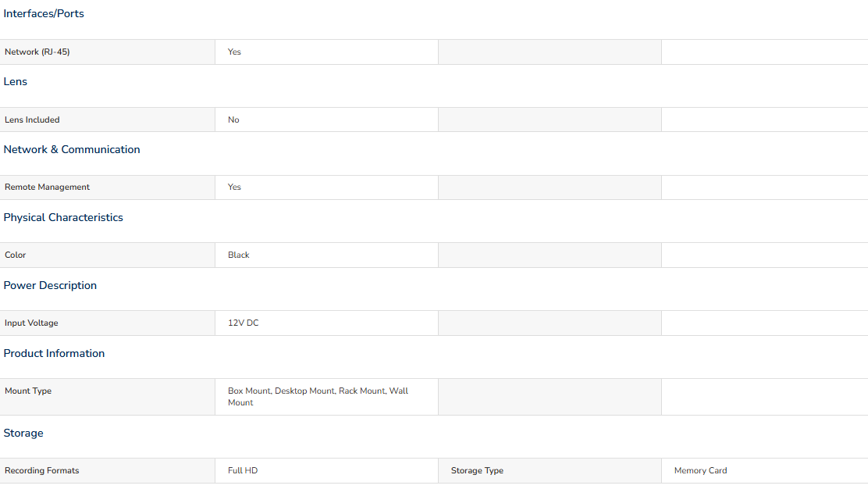Click the Network (RJ-45) label cell
868x489 pixels.
click(108, 52)
